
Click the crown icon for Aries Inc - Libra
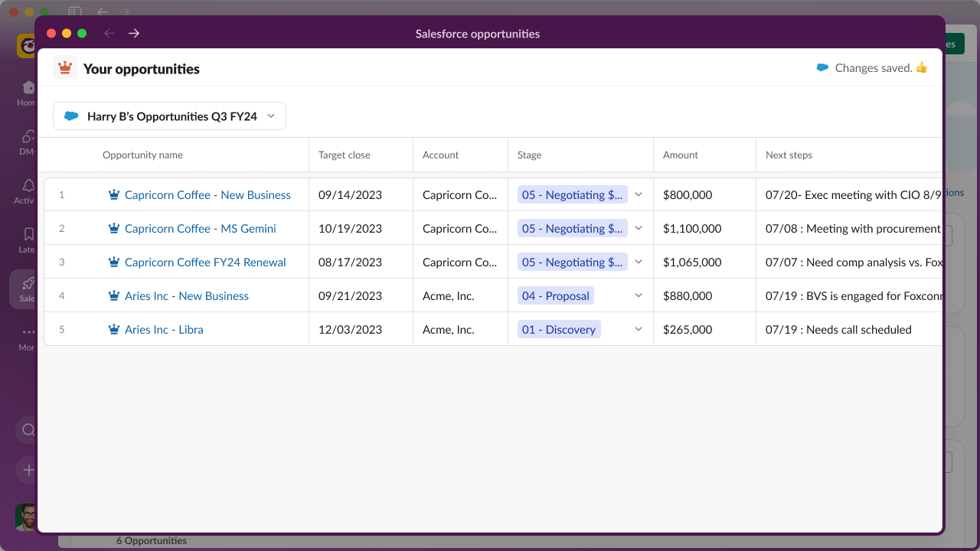pyautogui.click(x=114, y=330)
